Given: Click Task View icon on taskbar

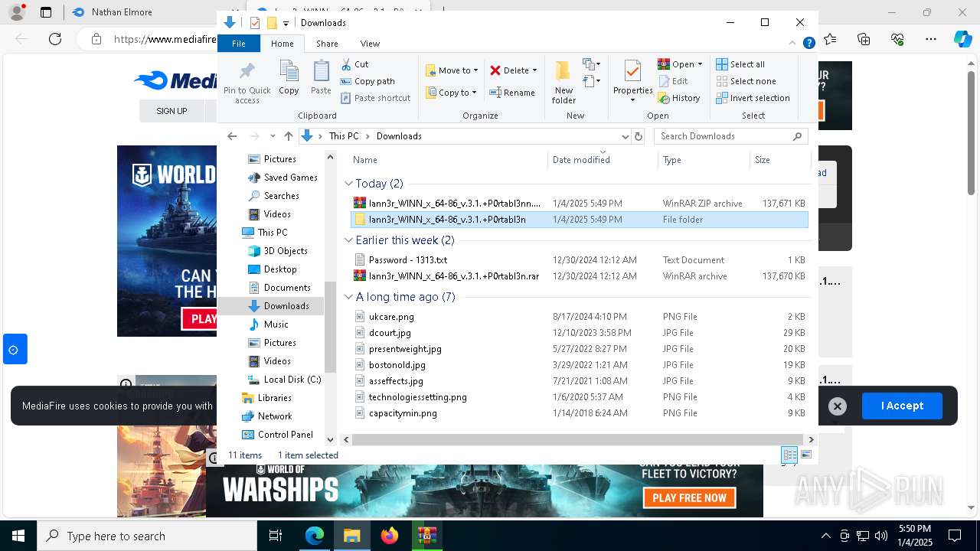Looking at the screenshot, I should tap(276, 536).
